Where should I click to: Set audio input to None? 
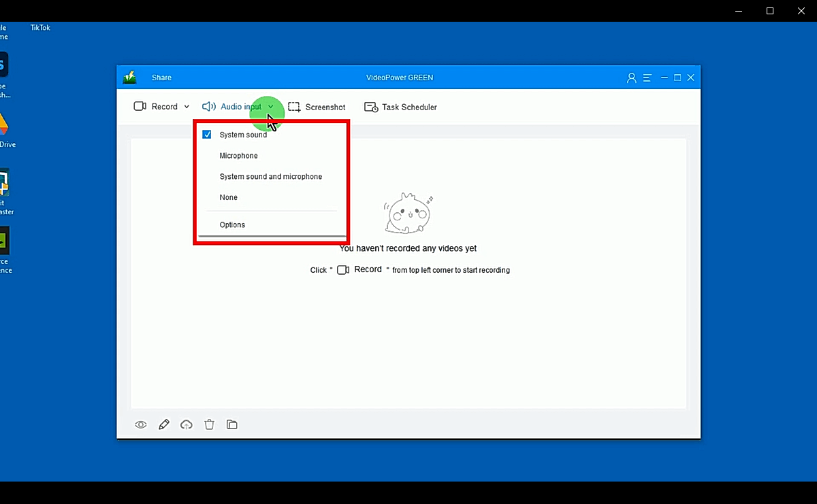(x=228, y=197)
